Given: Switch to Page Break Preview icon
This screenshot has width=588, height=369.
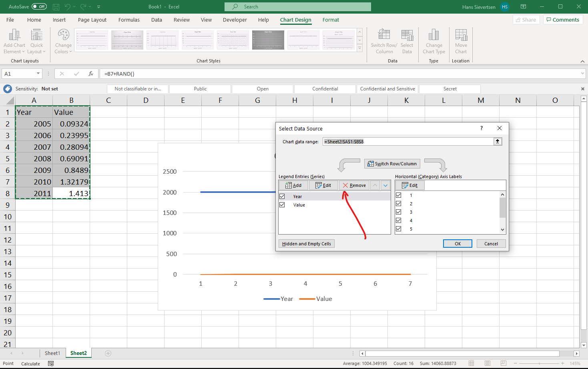Looking at the screenshot, I should pos(503,363).
